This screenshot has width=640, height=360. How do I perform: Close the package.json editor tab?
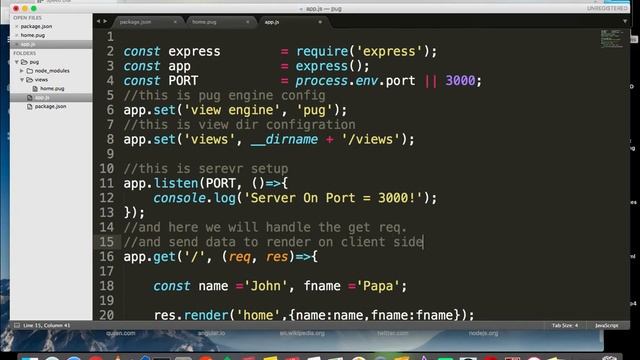click(x=175, y=22)
